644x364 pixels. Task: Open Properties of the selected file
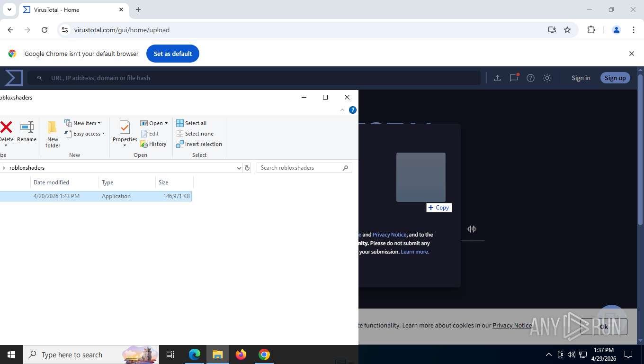pos(125,134)
